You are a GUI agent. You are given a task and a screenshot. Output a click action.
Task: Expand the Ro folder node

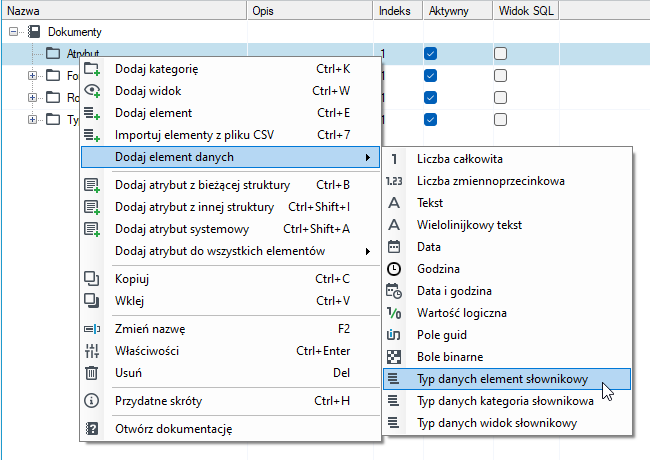click(x=32, y=98)
